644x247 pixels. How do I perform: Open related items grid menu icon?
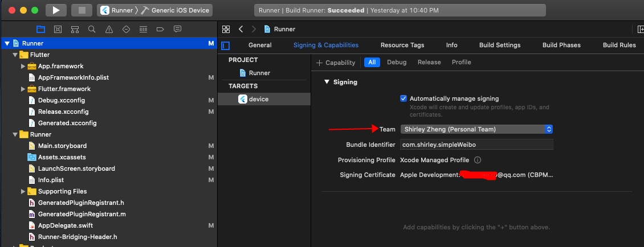pos(226,29)
